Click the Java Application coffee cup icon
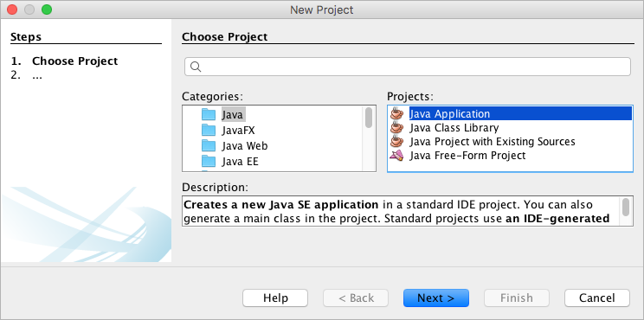This screenshot has height=320, width=644. [x=396, y=113]
